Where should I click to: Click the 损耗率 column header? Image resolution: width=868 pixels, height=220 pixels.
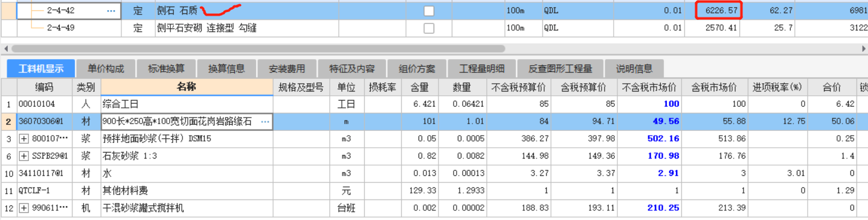point(382,87)
